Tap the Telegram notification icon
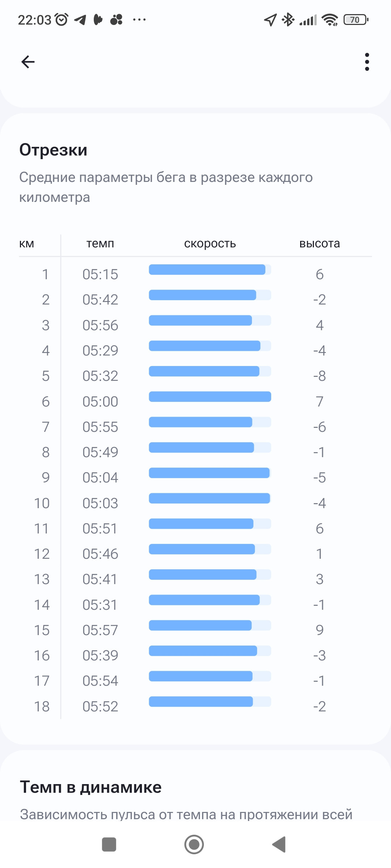This screenshot has width=391, height=868. click(80, 20)
